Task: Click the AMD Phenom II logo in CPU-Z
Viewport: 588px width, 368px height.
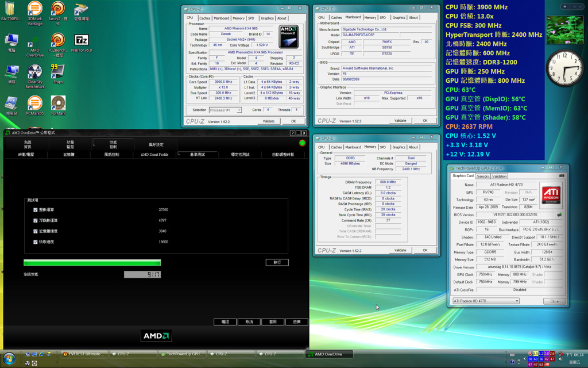Action: point(289,37)
